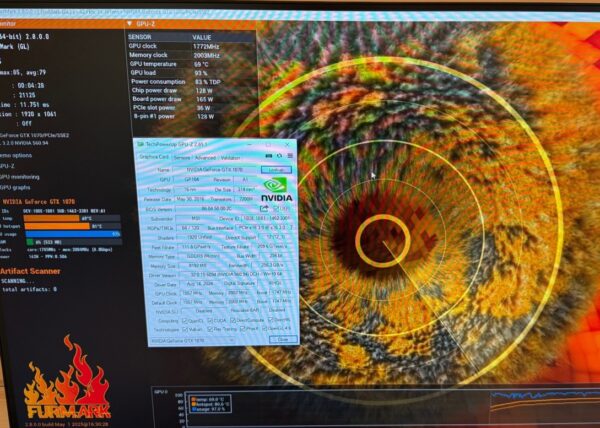Switch to the Sensors tab
Viewport: 600px width, 428px height.
(182, 158)
